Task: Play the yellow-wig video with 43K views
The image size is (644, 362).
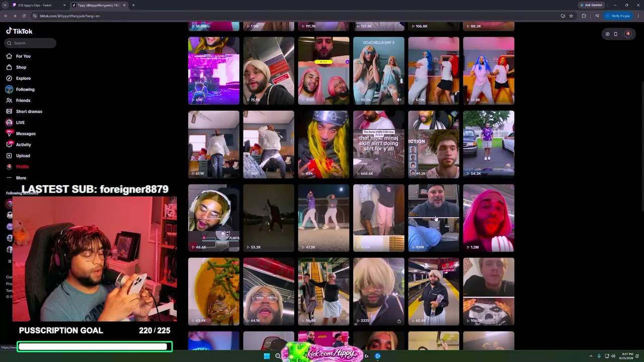Action: pyautogui.click(x=324, y=144)
